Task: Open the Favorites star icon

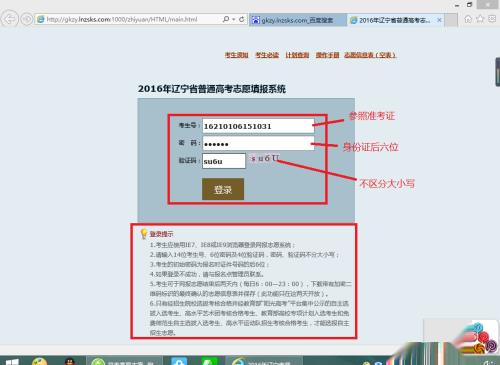Action: click(480, 19)
